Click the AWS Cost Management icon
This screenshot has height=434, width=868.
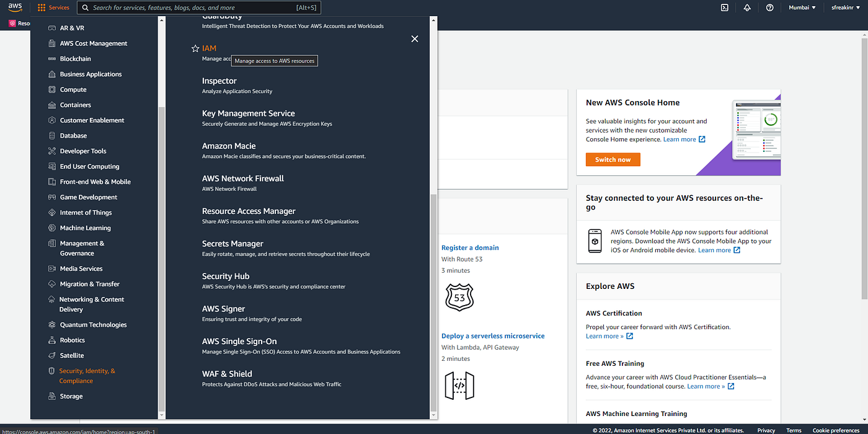(52, 43)
